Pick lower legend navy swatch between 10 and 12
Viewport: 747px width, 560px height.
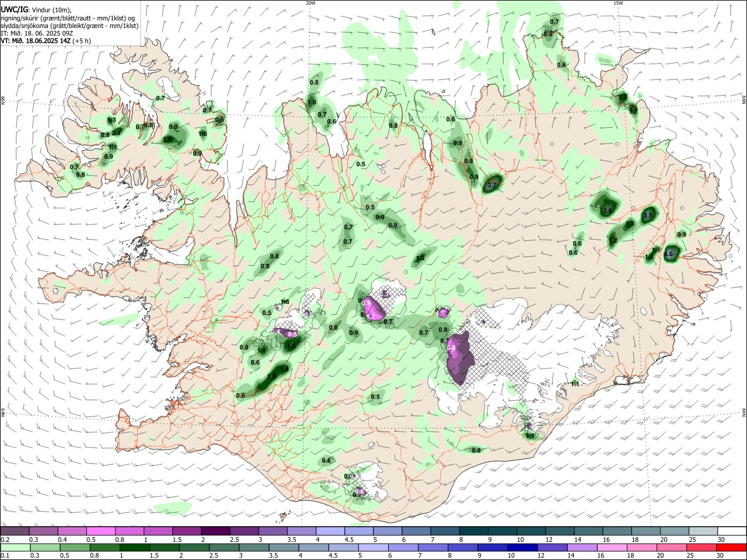click(x=522, y=547)
